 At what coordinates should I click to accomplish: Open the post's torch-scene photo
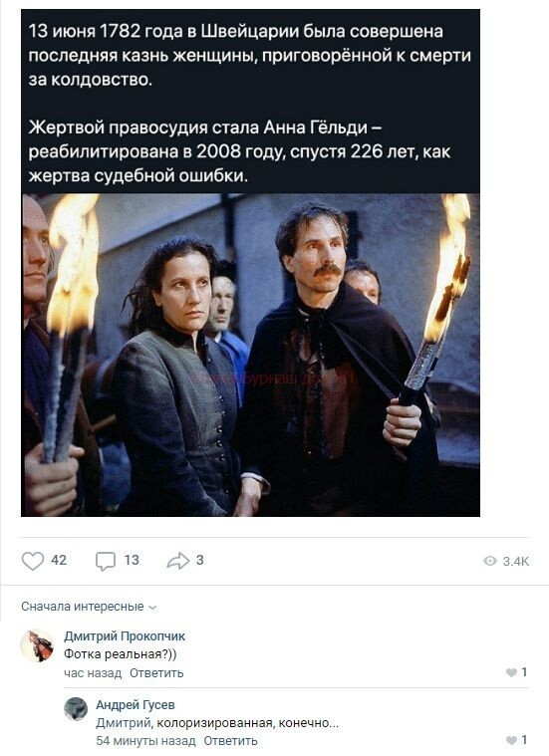click(250, 355)
